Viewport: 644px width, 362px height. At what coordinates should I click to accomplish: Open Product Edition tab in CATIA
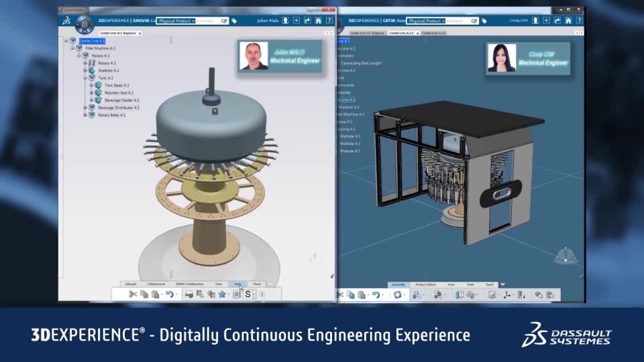tap(426, 284)
